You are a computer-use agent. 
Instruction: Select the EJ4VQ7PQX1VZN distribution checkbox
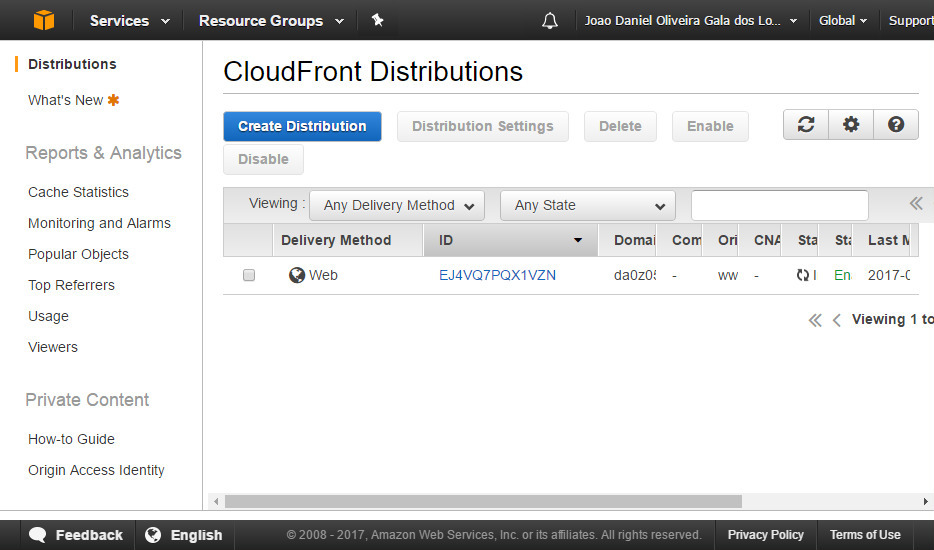tap(249, 275)
